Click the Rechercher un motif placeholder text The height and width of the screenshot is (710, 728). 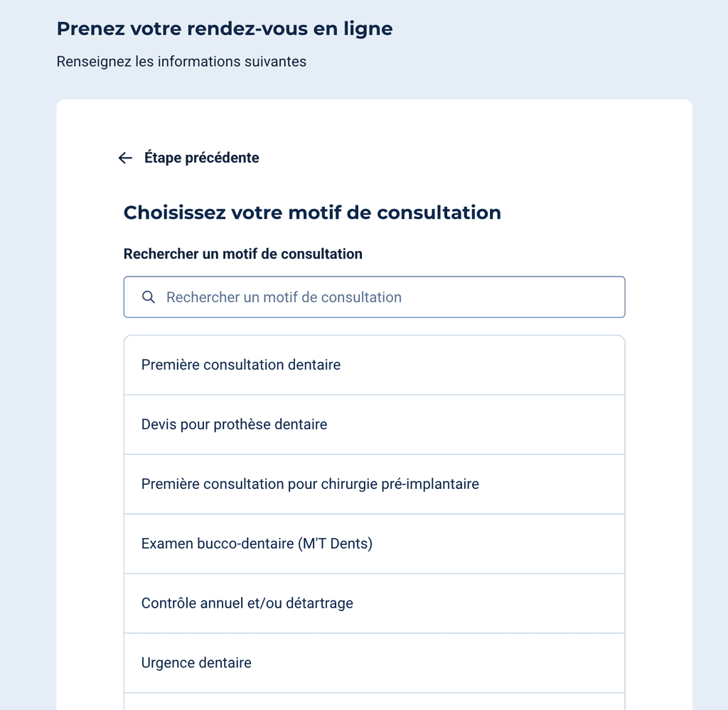tap(284, 296)
